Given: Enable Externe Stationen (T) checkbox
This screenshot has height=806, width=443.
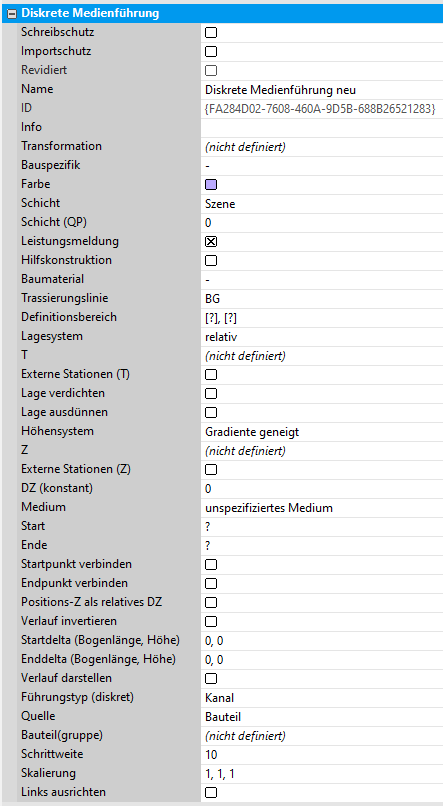Looking at the screenshot, I should (x=211, y=375).
